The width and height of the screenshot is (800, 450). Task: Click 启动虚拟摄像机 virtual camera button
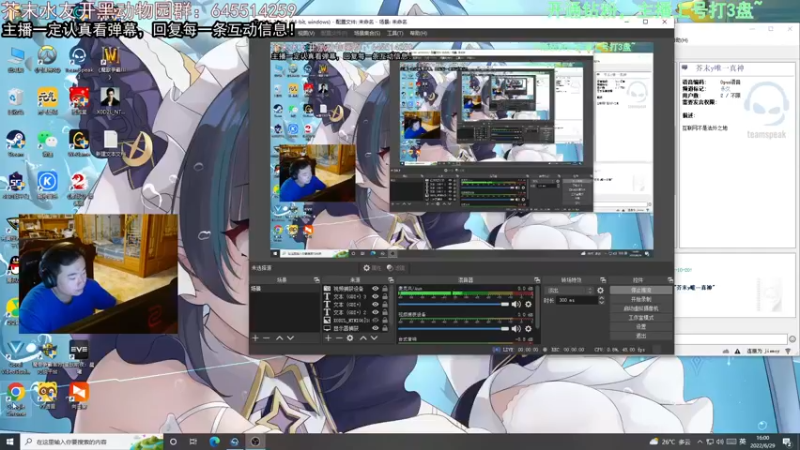pyautogui.click(x=641, y=309)
